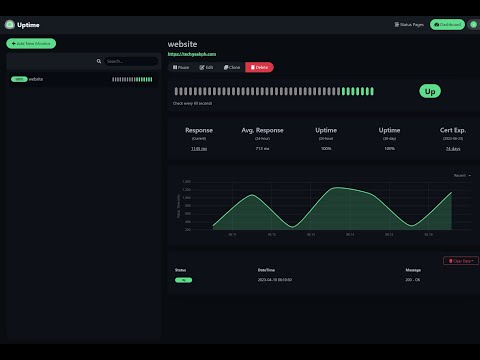
Task: Pause the website monitor
Action: click(181, 67)
